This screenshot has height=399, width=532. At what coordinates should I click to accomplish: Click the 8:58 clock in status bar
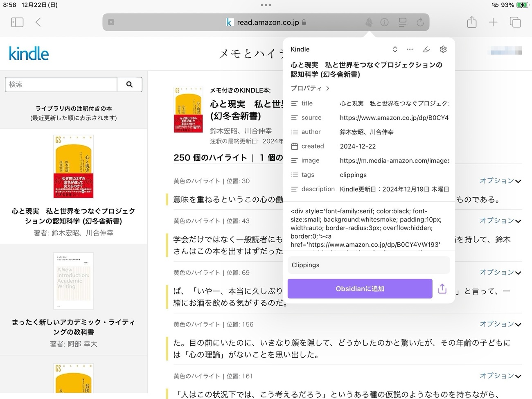9,5
